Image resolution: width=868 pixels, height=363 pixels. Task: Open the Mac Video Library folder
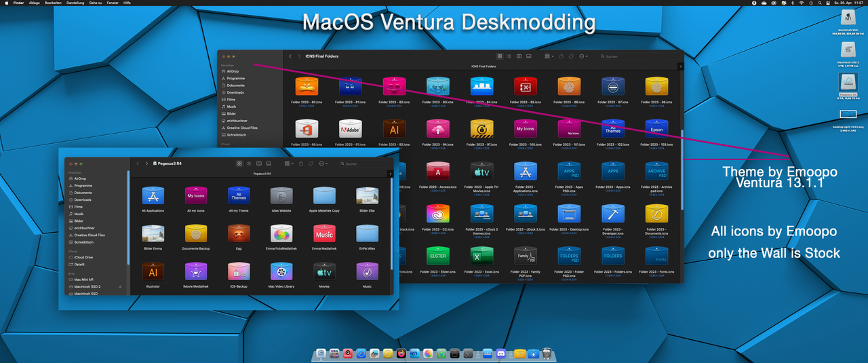(x=281, y=271)
